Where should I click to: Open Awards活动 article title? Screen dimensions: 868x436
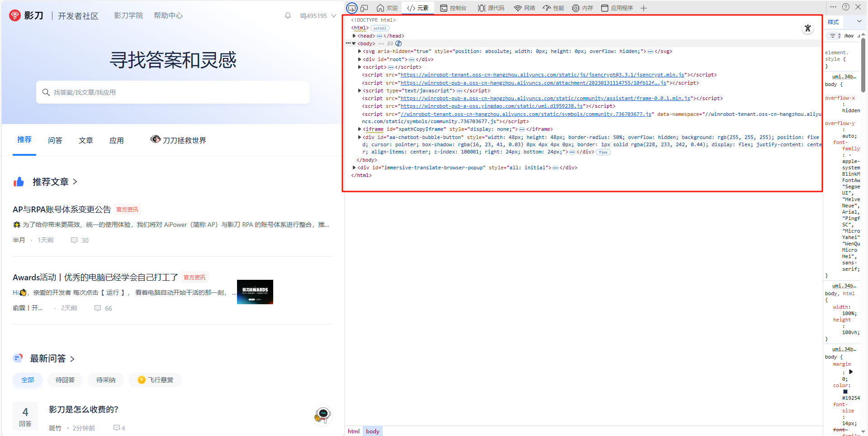95,277
